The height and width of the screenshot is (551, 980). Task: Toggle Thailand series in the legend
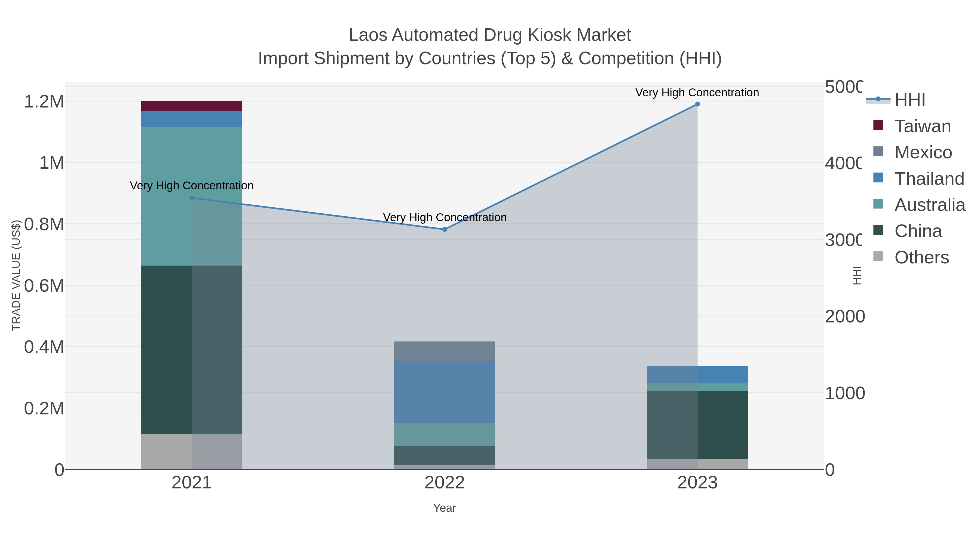(918, 179)
